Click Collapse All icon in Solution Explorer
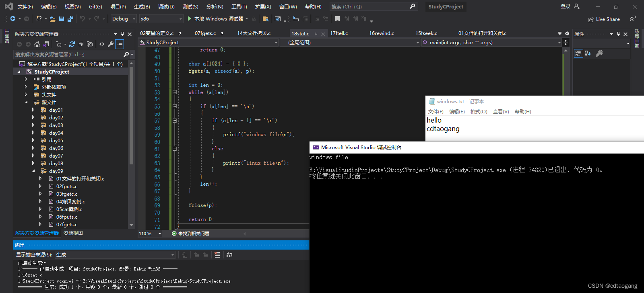Viewport: 644px width, 293px height. click(x=81, y=44)
